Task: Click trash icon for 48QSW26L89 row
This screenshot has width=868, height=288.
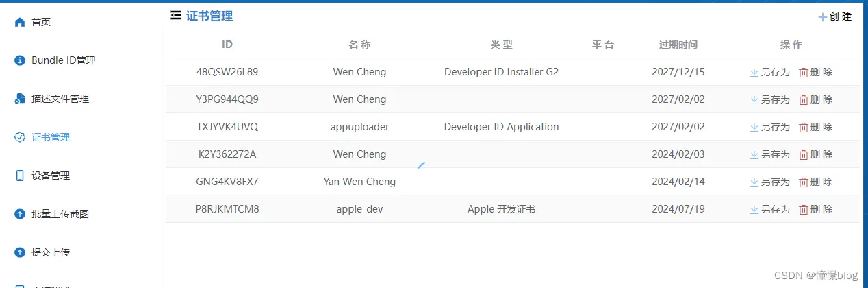Action: [x=804, y=72]
